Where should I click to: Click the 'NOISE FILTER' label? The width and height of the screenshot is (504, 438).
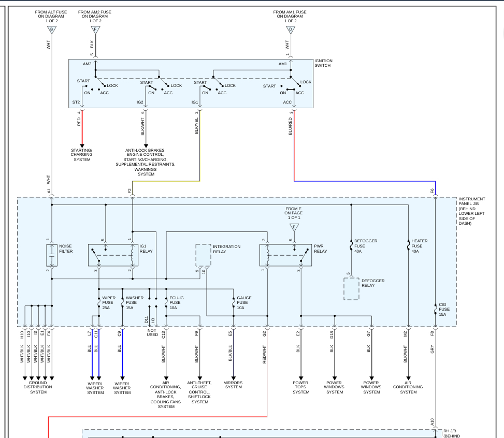[66, 249]
